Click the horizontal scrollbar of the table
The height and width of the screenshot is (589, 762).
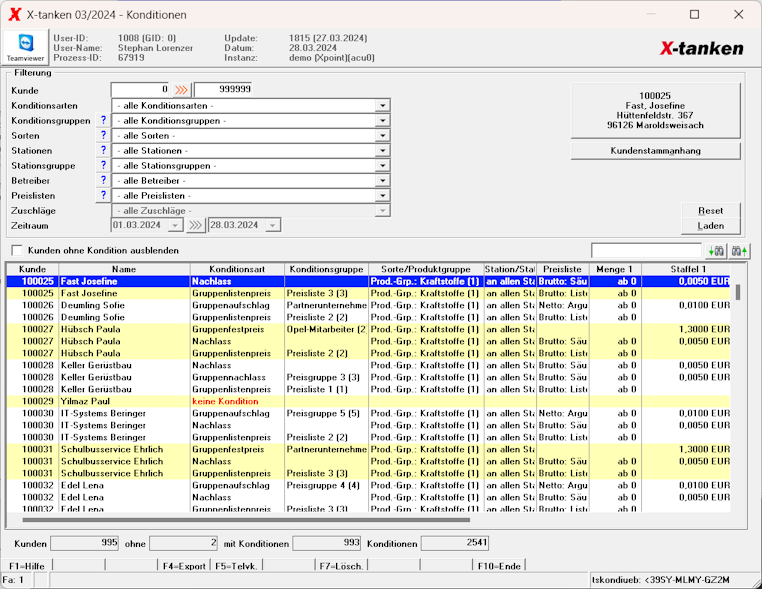click(x=246, y=520)
